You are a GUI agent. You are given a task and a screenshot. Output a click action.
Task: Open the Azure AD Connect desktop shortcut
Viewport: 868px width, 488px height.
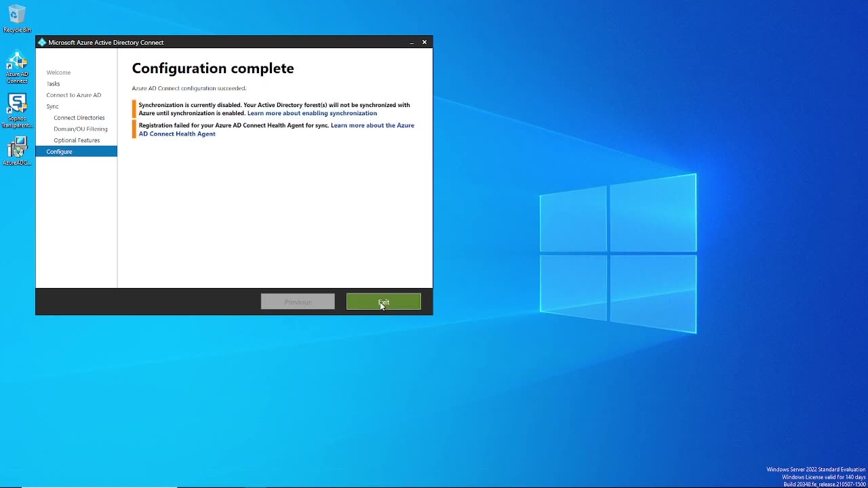point(17,66)
